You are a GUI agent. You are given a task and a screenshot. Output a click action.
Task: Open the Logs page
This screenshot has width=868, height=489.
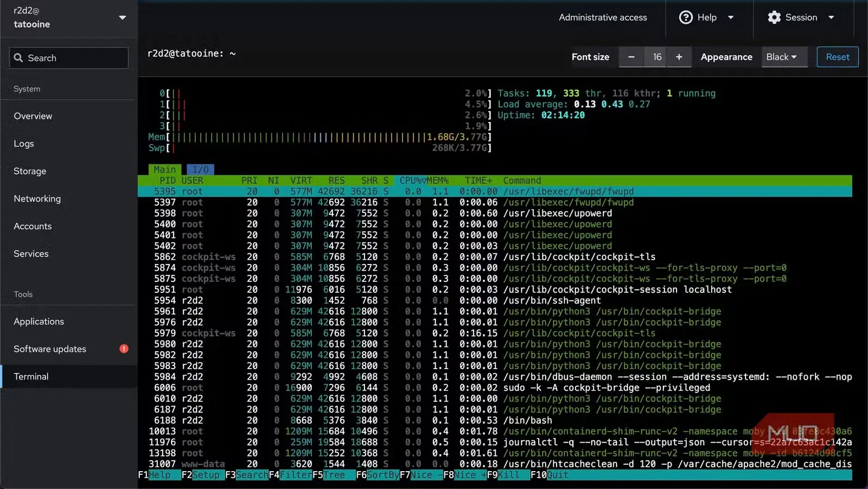[68, 144]
